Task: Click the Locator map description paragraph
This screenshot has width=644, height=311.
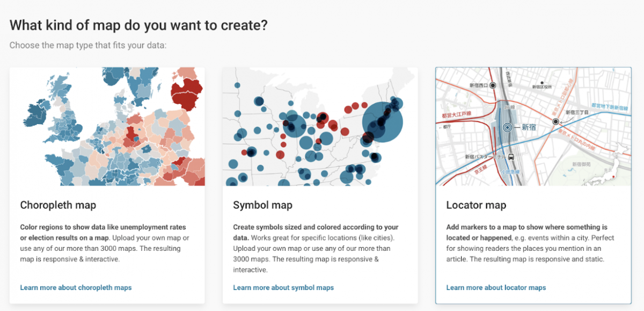Action: [x=530, y=243]
